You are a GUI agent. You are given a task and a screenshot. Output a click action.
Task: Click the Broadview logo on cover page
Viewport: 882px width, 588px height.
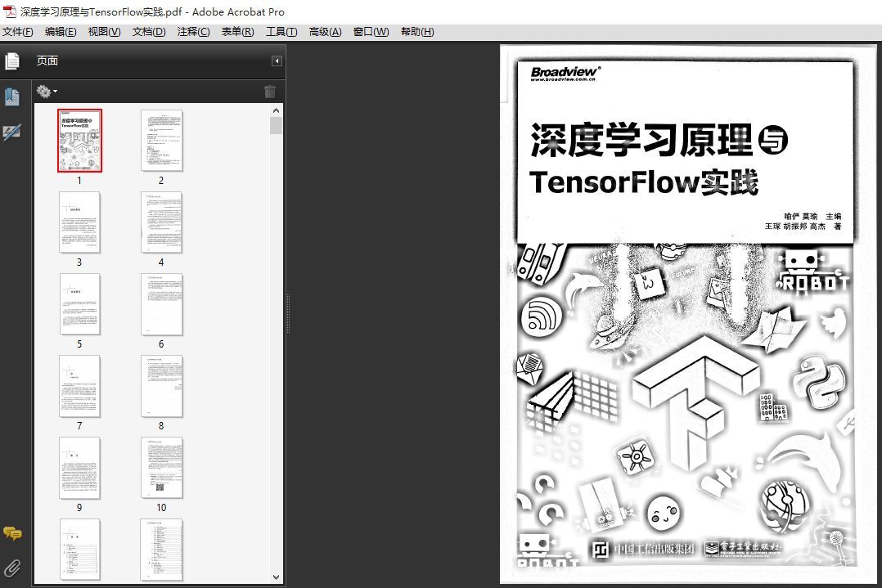(565, 73)
